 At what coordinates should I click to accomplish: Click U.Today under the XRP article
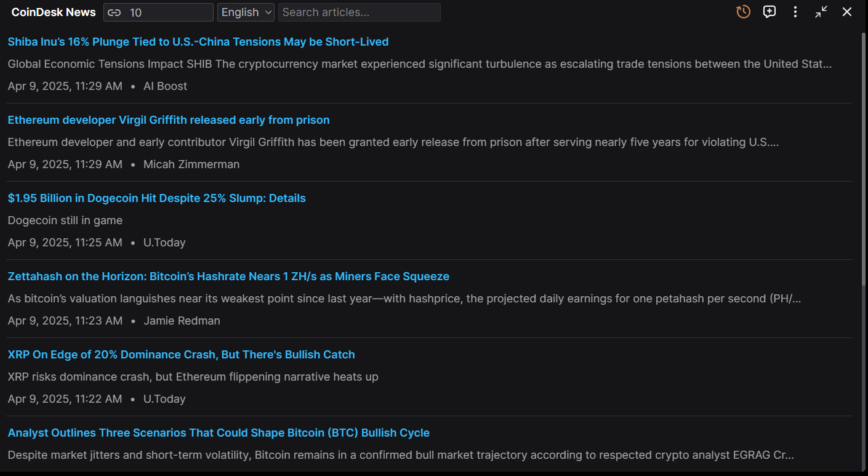(164, 399)
